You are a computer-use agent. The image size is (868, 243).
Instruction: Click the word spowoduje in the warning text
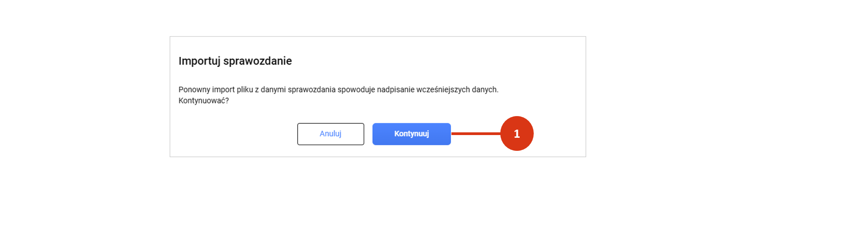(356, 89)
